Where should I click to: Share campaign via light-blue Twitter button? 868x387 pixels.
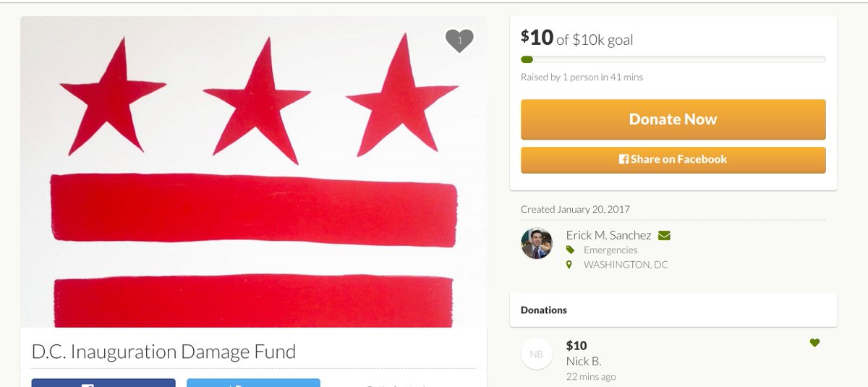pyautogui.click(x=253, y=383)
